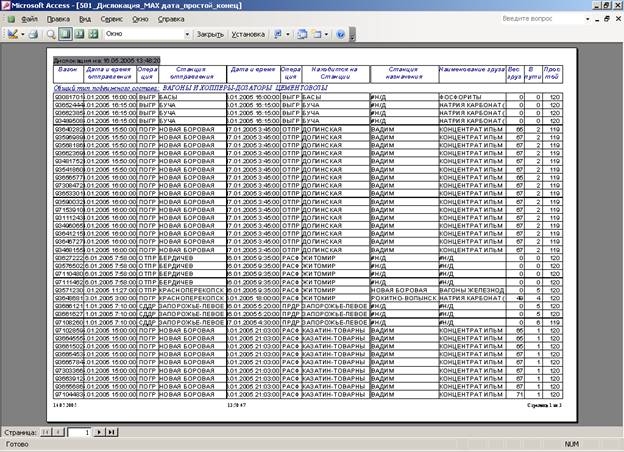The height and width of the screenshot is (452, 624).
Task: Open Microsoft Access Help icon
Action: (x=341, y=34)
